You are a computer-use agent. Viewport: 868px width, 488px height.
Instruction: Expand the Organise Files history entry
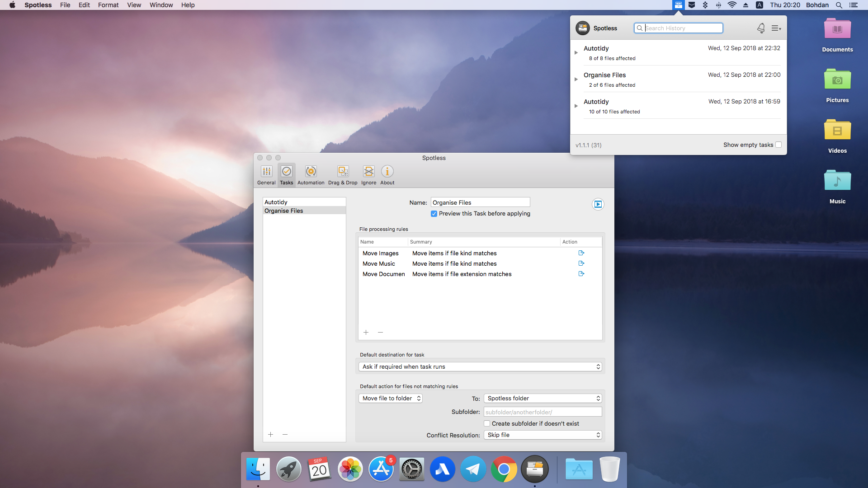tap(577, 79)
